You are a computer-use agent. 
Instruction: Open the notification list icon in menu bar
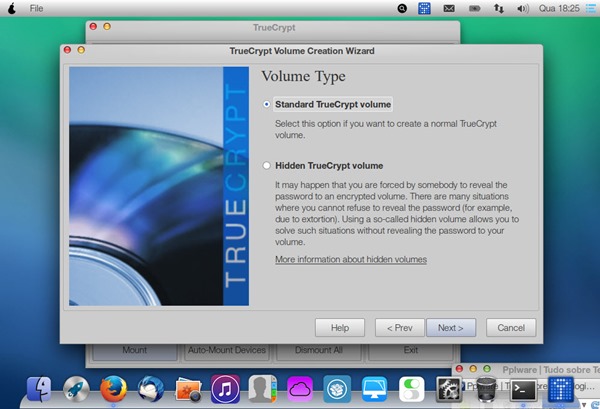pyautogui.click(x=591, y=8)
